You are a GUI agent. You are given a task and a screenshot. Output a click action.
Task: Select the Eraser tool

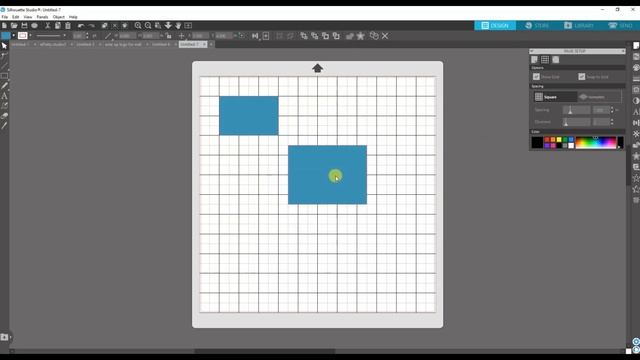tap(4, 116)
